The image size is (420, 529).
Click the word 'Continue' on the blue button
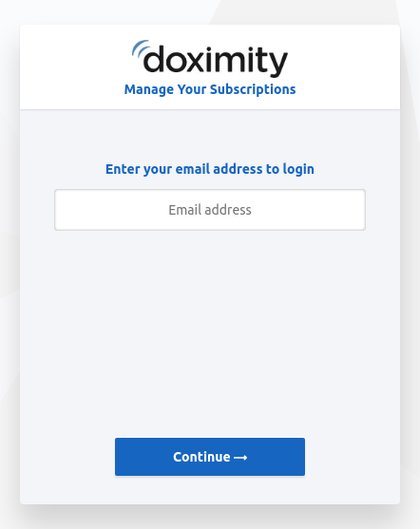[201, 457]
